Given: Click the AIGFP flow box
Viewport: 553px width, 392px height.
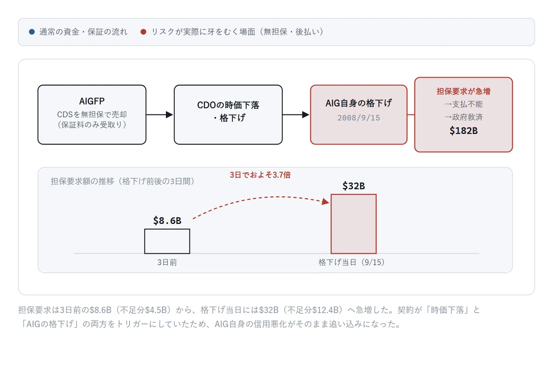Looking at the screenshot, I should [92, 115].
